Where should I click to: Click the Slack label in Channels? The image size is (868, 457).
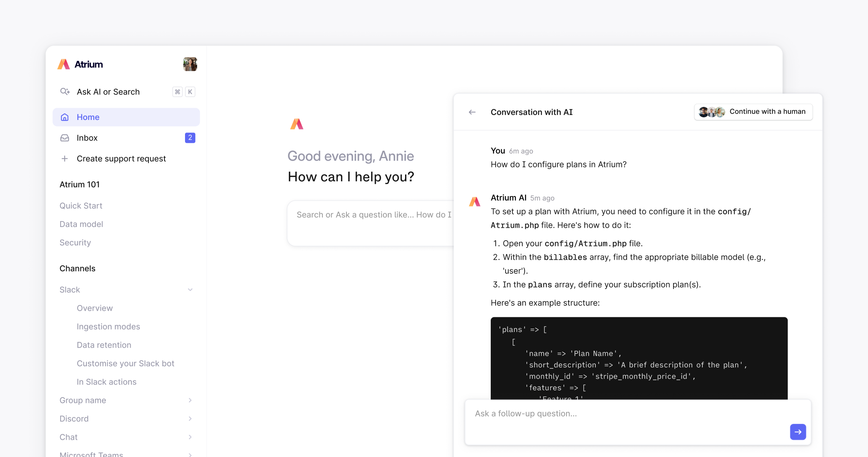pos(70,290)
